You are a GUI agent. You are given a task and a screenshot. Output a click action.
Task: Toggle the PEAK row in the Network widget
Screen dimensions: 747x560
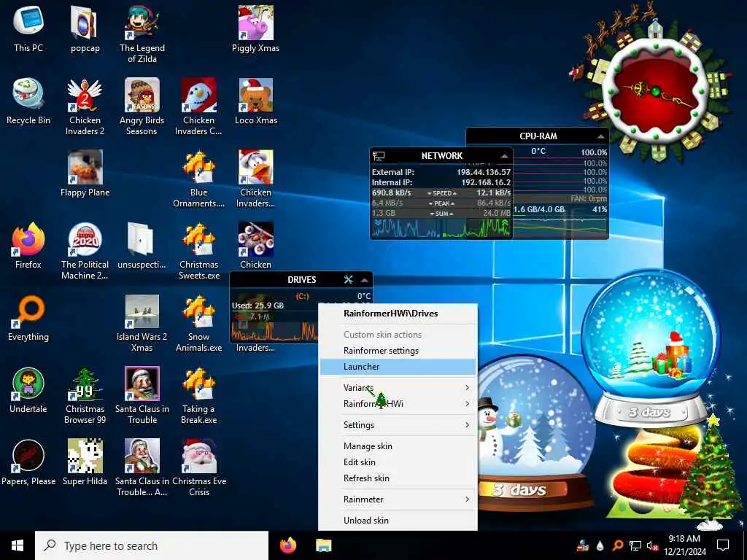click(x=441, y=203)
